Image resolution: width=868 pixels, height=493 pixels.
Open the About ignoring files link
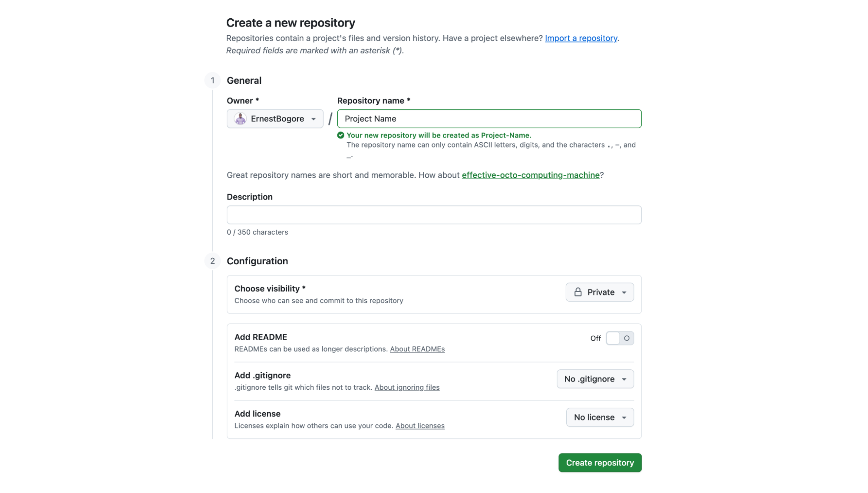coord(407,387)
